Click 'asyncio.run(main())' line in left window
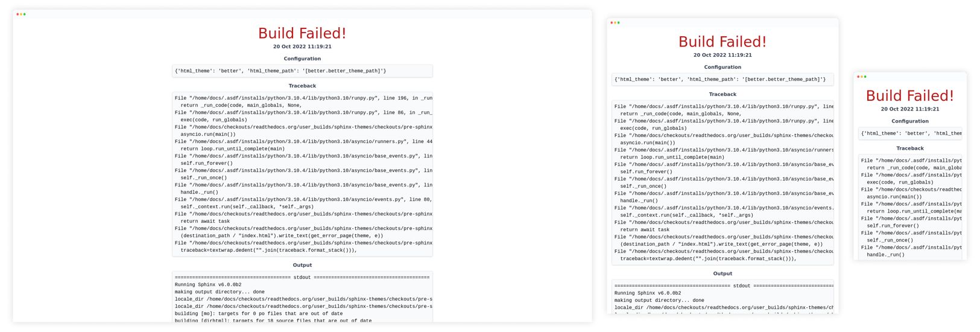Viewport: 980px width, 332px height. click(208, 134)
